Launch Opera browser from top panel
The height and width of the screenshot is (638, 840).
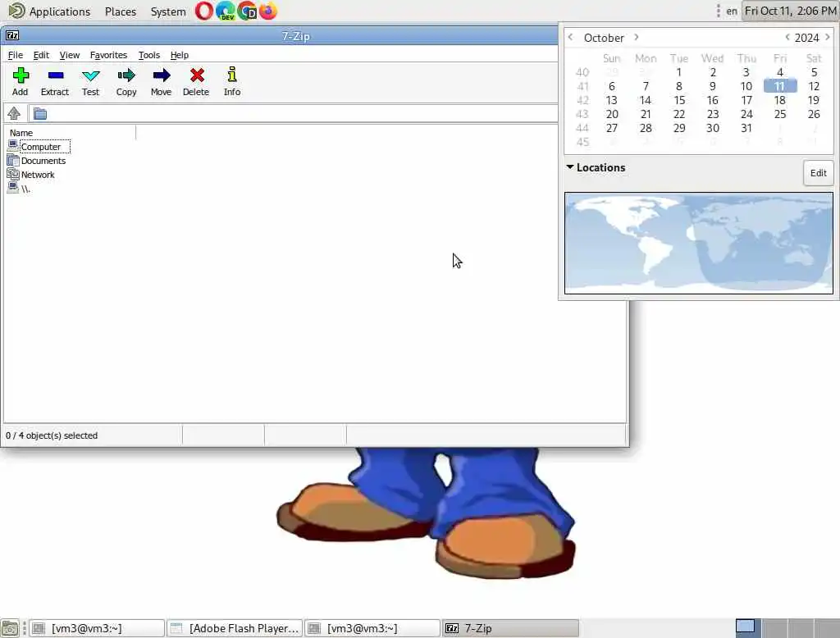[203, 11]
